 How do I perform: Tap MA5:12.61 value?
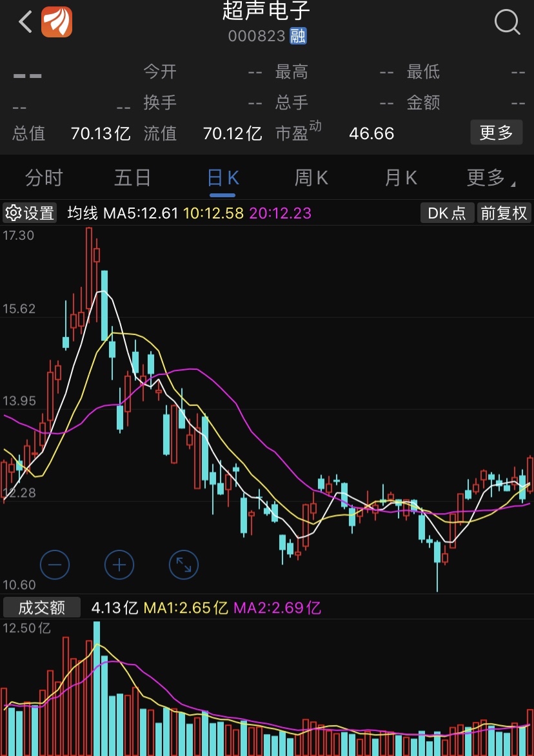point(141,213)
